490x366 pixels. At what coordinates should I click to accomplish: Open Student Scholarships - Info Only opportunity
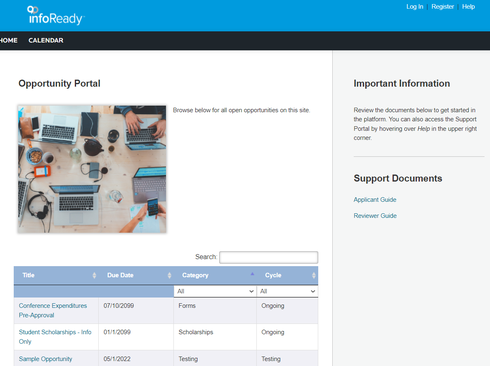pyautogui.click(x=55, y=337)
